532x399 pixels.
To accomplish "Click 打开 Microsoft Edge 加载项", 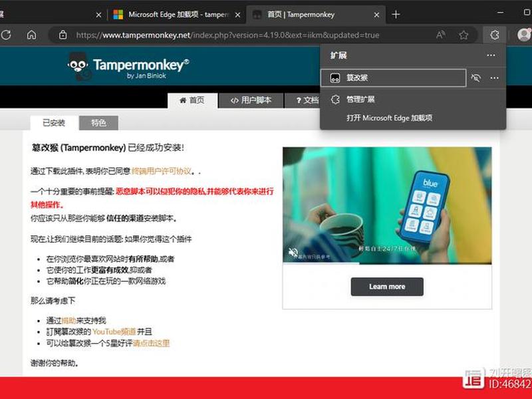I will (390, 118).
